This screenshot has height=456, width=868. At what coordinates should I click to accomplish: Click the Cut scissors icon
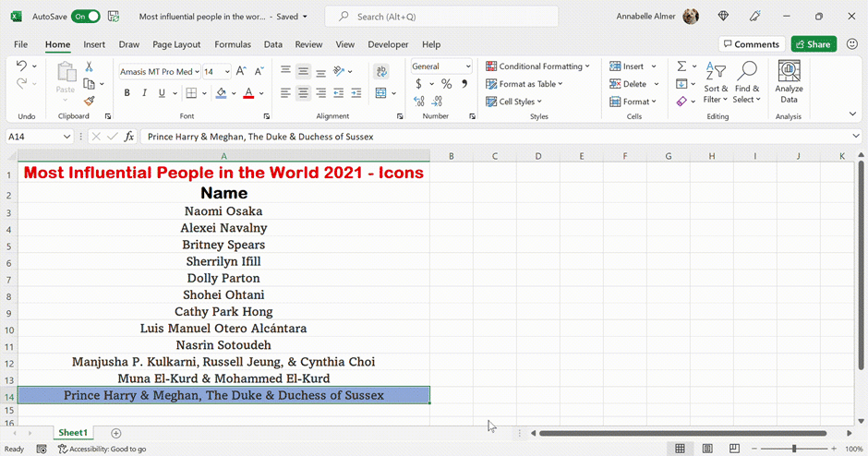(90, 66)
